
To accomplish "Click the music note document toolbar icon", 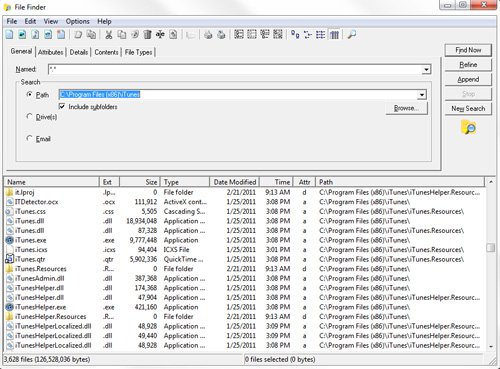I will point(35,34).
